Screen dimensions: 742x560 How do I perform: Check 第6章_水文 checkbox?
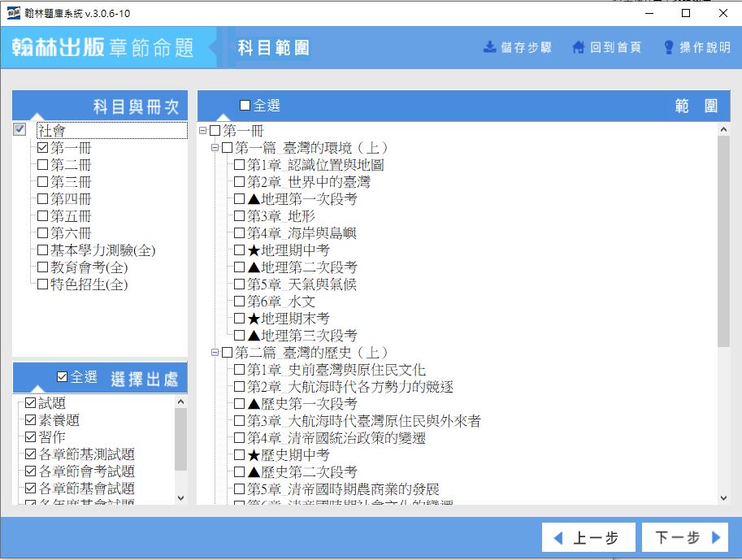pyautogui.click(x=240, y=301)
